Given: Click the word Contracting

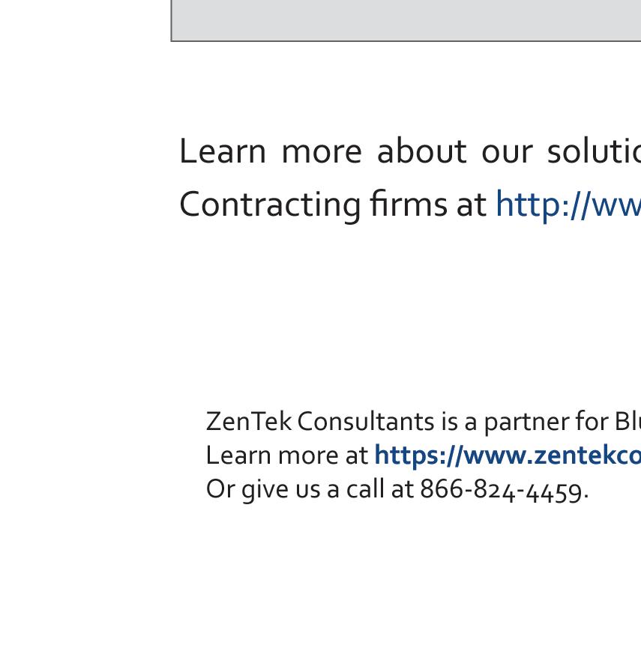Looking at the screenshot, I should coord(270,205).
